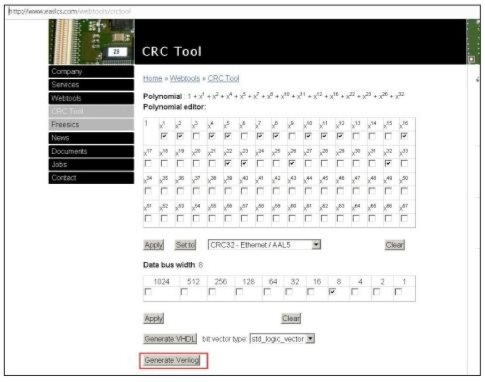Uncheck the x26 polynomial checkbox
Viewport: 485px width, 382px height.
[x=292, y=163]
